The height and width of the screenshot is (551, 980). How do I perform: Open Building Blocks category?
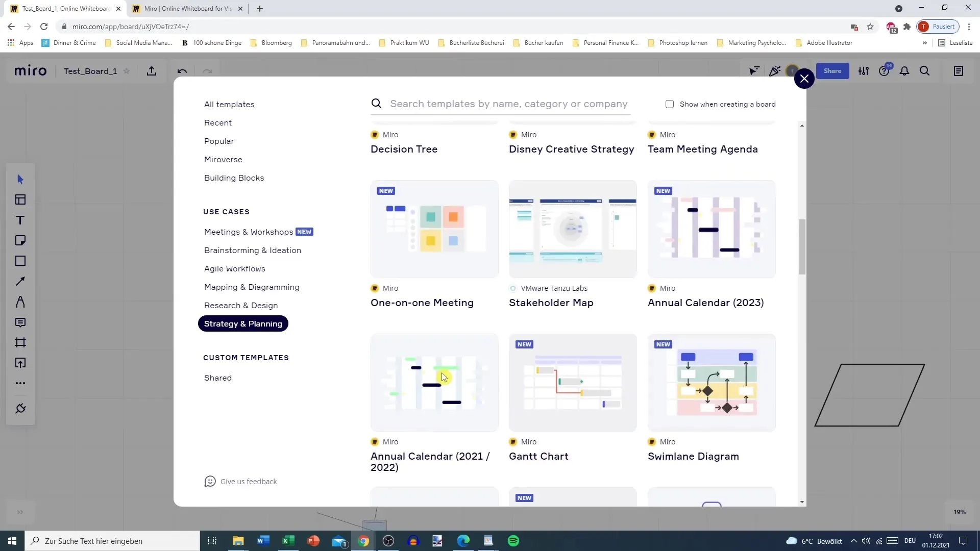pyautogui.click(x=234, y=178)
